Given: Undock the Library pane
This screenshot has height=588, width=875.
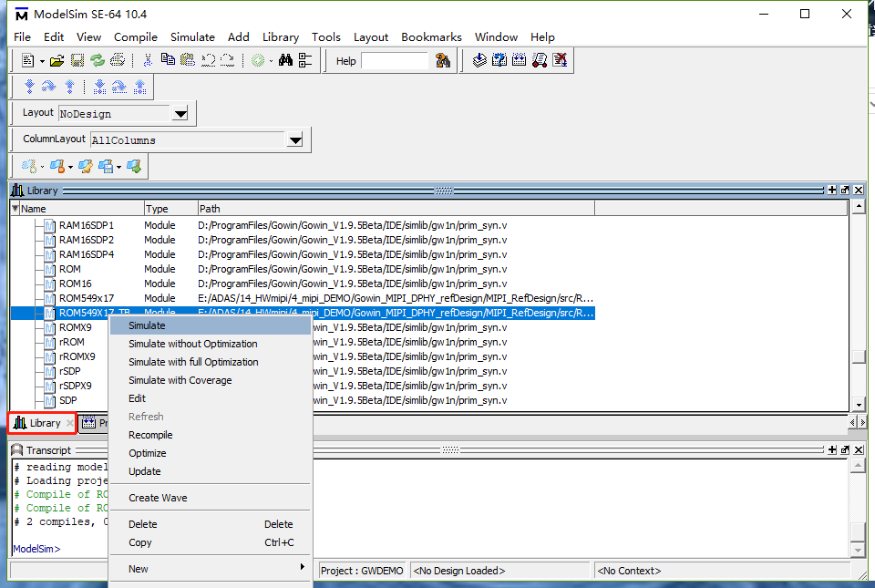Looking at the screenshot, I should point(843,190).
